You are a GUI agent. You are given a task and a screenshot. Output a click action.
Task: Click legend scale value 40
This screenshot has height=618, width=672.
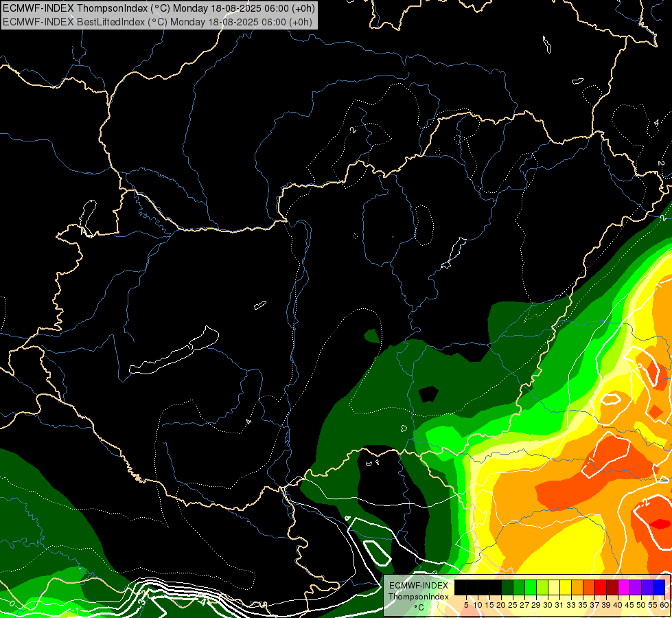(618, 605)
